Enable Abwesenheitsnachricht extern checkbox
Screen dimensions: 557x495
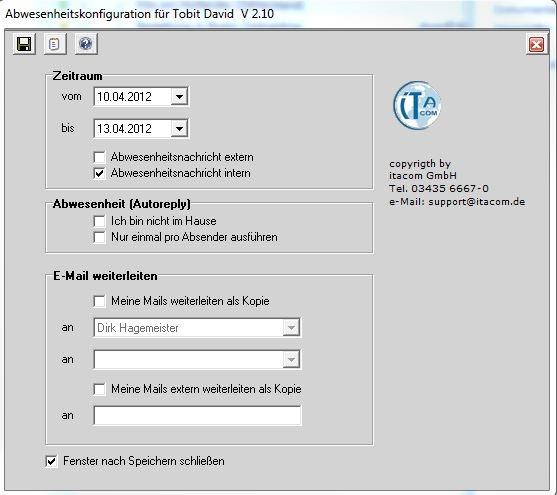pyautogui.click(x=99, y=157)
